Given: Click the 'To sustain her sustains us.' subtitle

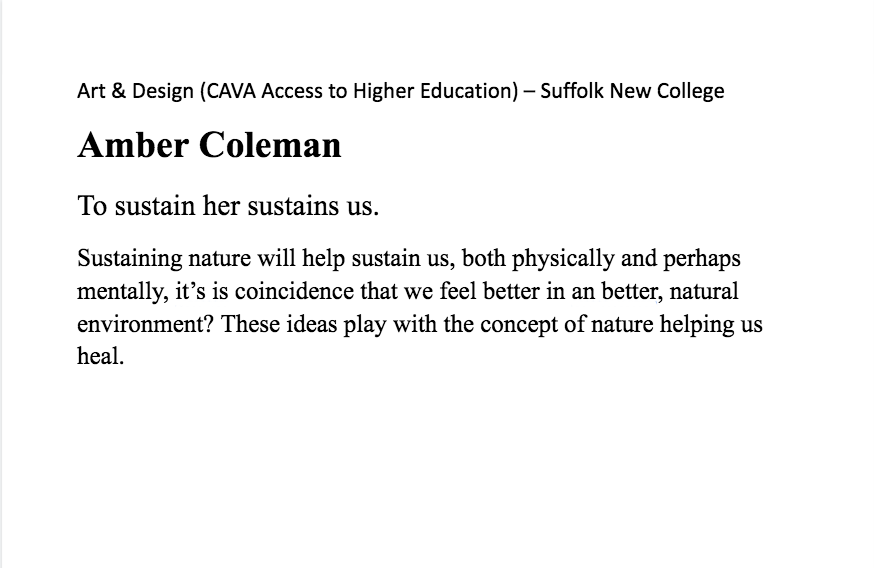Looking at the screenshot, I should (228, 206).
